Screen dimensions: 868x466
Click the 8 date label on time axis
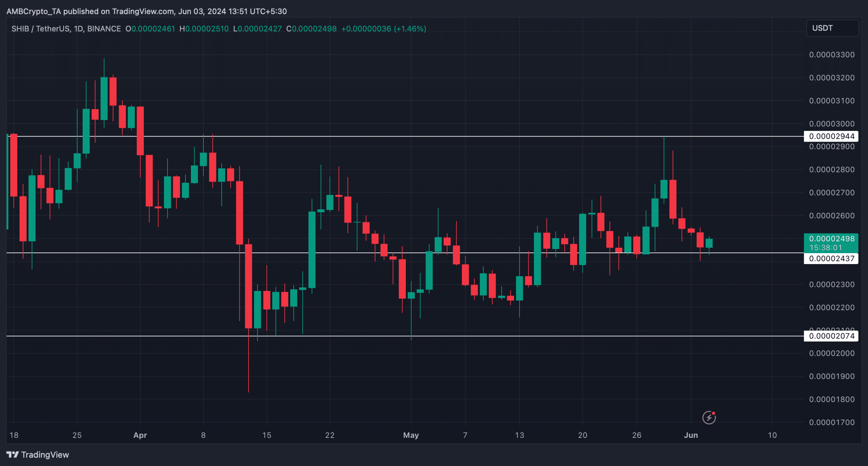click(203, 435)
